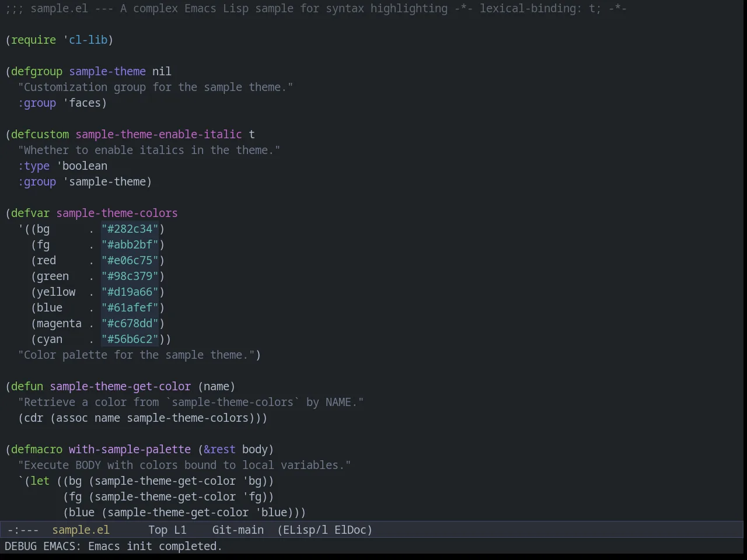Click the magenta entry in color list
The height and width of the screenshot is (560, 747).
59,323
